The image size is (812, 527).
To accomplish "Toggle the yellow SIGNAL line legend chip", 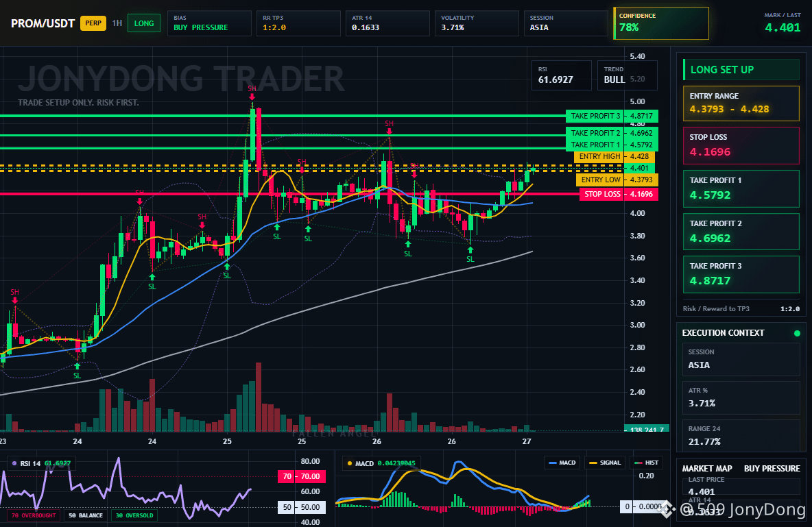I will [604, 463].
